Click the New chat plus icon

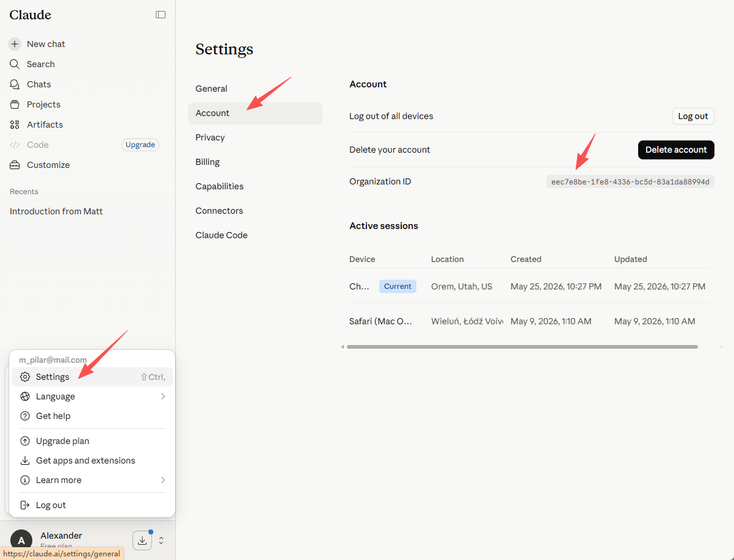(x=15, y=44)
